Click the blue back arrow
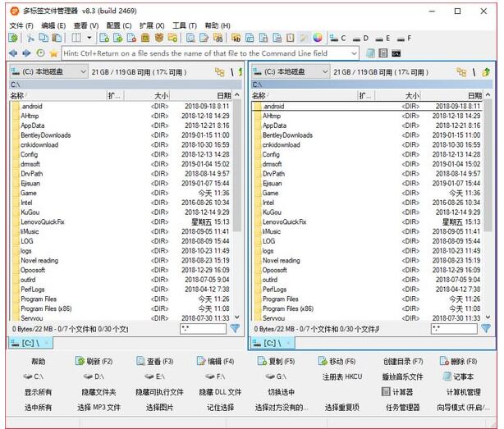504x429 pixels. 13,53
